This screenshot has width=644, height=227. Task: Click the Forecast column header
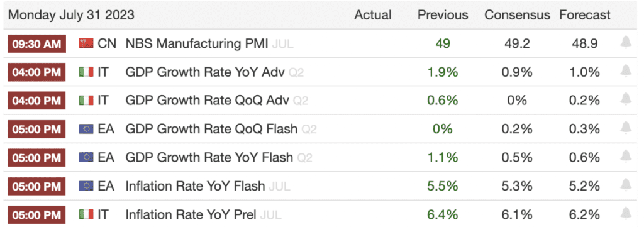point(585,15)
